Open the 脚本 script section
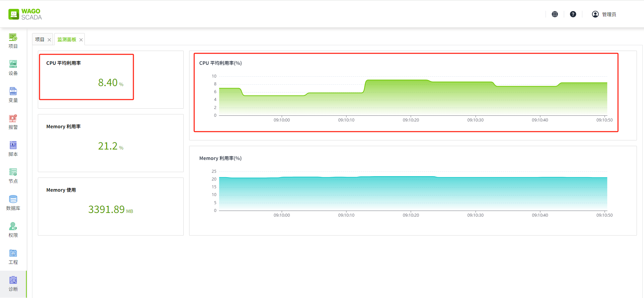Image resolution: width=644 pixels, height=298 pixels. 13,149
